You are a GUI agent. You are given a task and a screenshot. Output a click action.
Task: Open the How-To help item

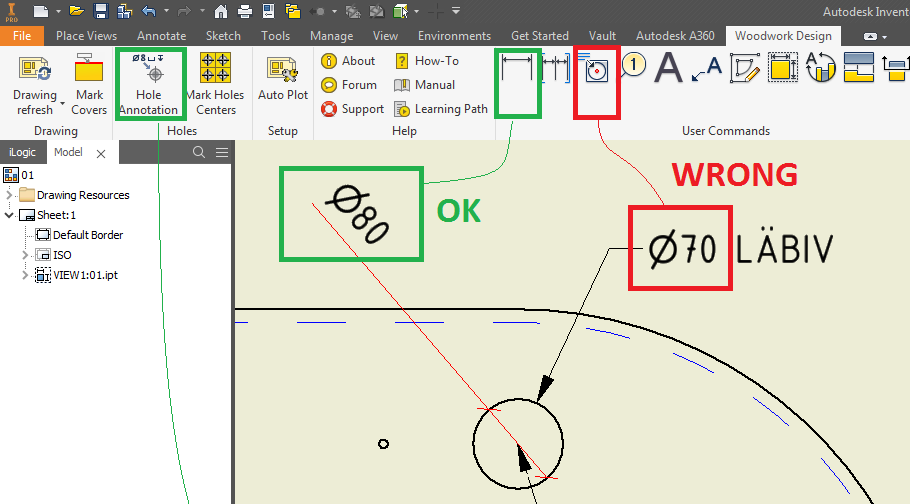point(427,61)
